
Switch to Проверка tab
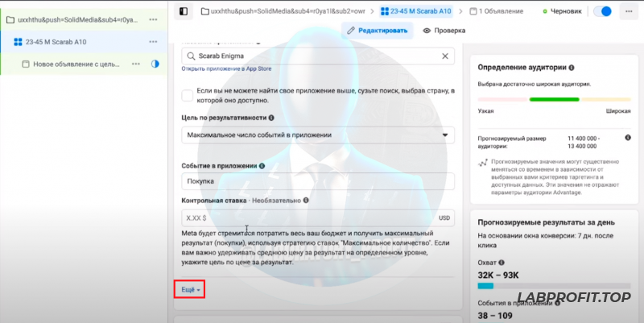point(444,31)
